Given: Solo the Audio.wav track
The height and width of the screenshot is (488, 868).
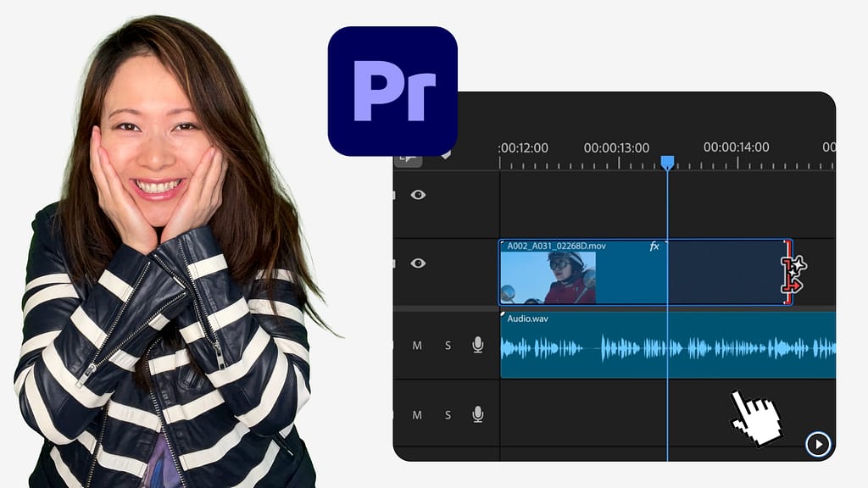Looking at the screenshot, I should coord(448,345).
